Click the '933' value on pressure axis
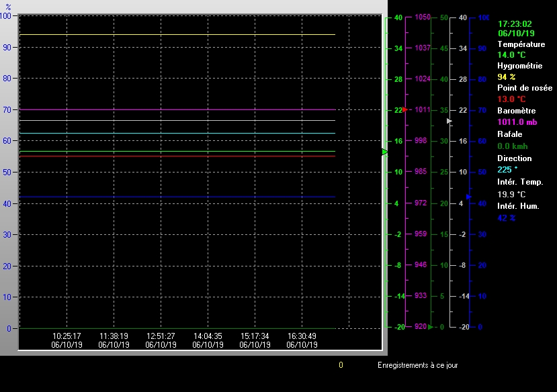557x392 pixels. (x=421, y=295)
